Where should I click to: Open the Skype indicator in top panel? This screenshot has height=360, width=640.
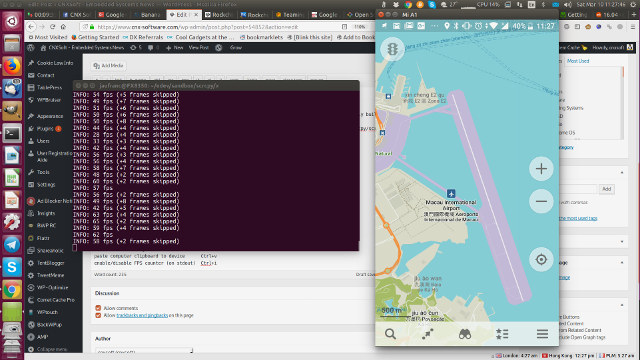(432, 4)
